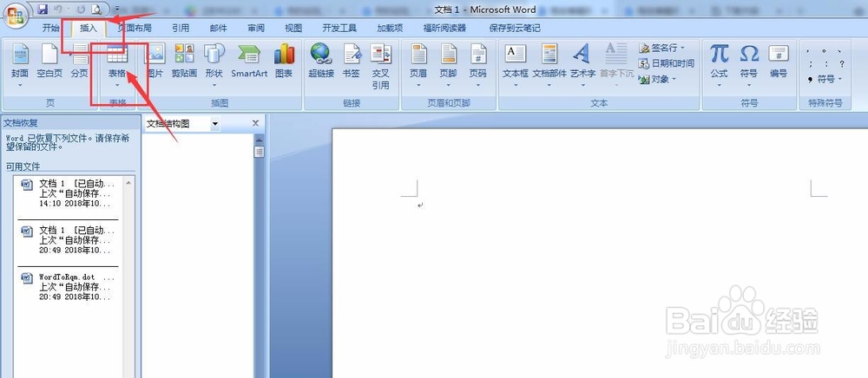Switch to the 引用 tab
The height and width of the screenshot is (378, 868).
181,29
